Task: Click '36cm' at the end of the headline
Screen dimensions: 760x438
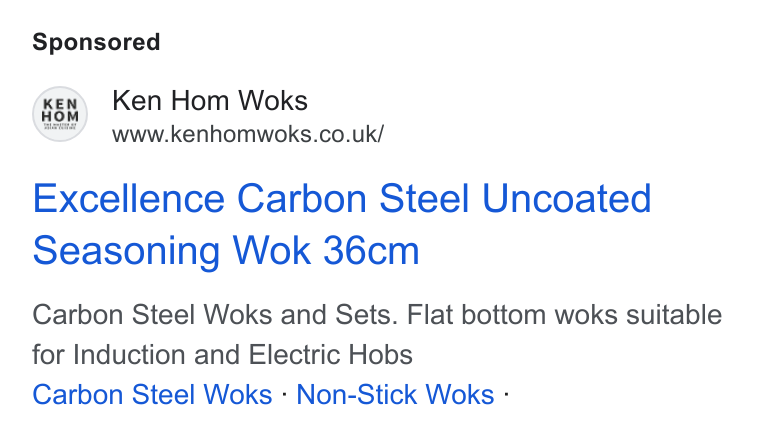Action: [371, 250]
